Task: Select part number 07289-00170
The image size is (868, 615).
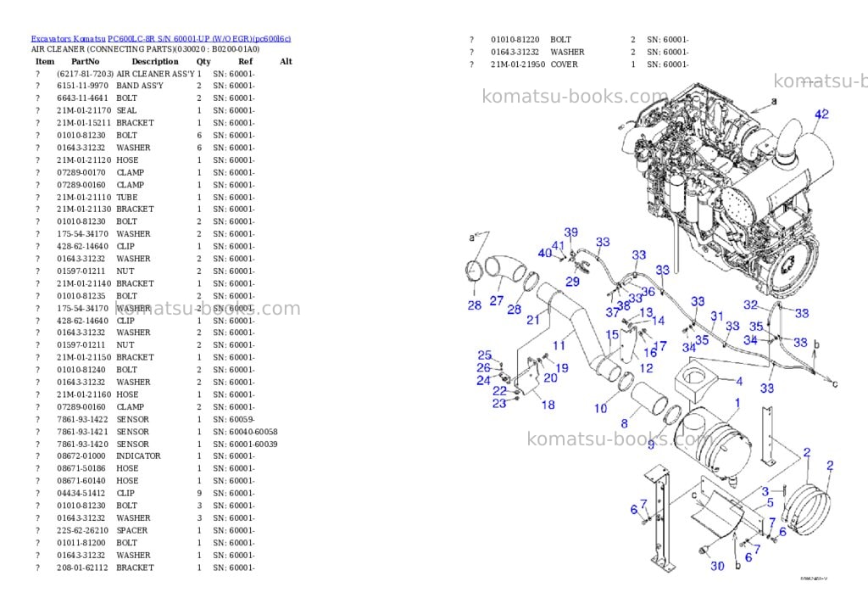Action: click(81, 172)
